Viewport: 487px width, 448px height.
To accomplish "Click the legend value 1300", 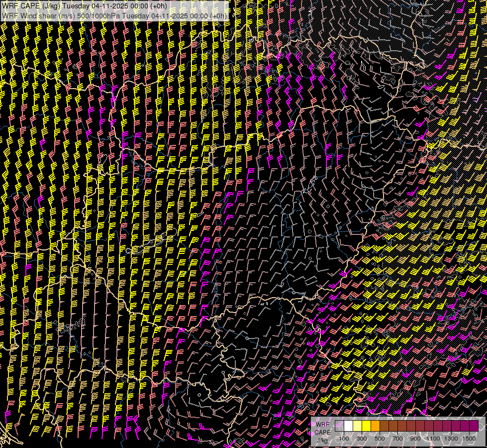I will [x=451, y=439].
